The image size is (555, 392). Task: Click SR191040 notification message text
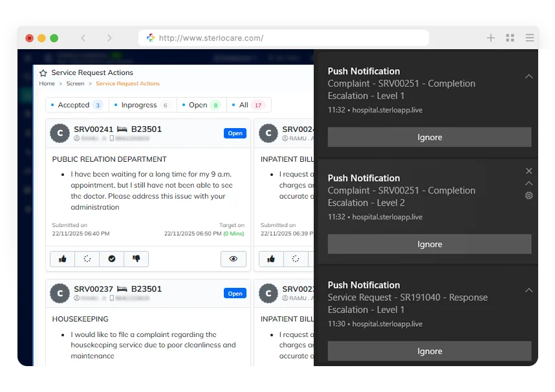(408, 303)
